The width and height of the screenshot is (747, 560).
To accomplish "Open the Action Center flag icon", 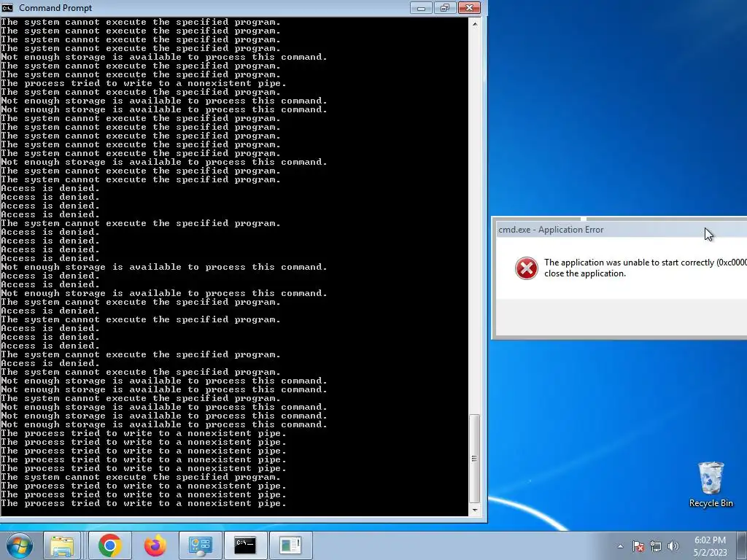I will (x=638, y=546).
